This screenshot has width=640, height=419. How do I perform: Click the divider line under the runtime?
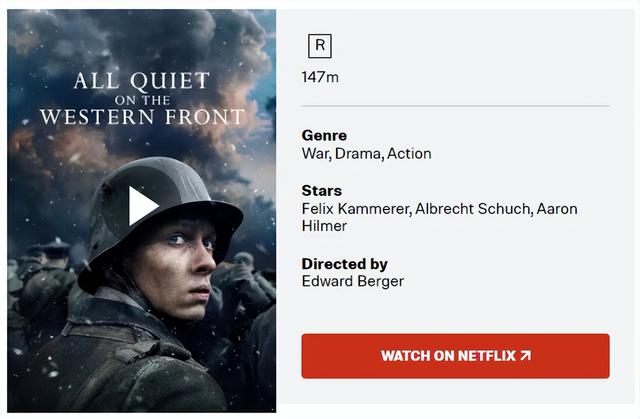[x=456, y=106]
